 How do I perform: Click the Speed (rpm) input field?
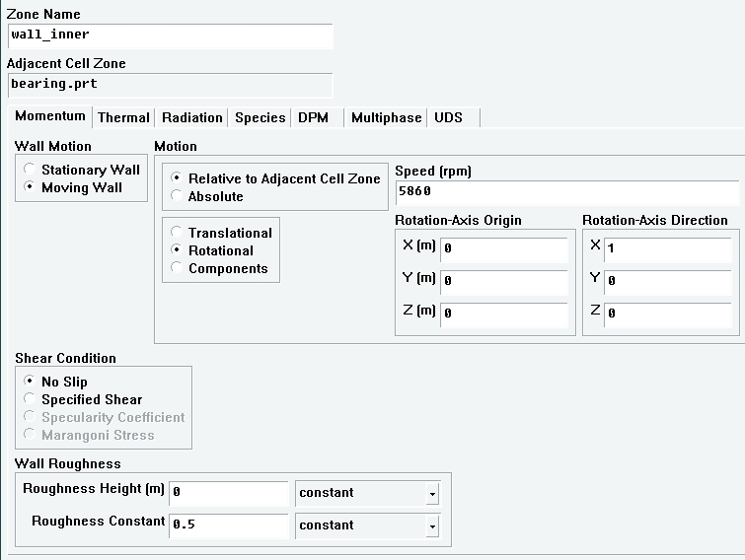tap(566, 191)
